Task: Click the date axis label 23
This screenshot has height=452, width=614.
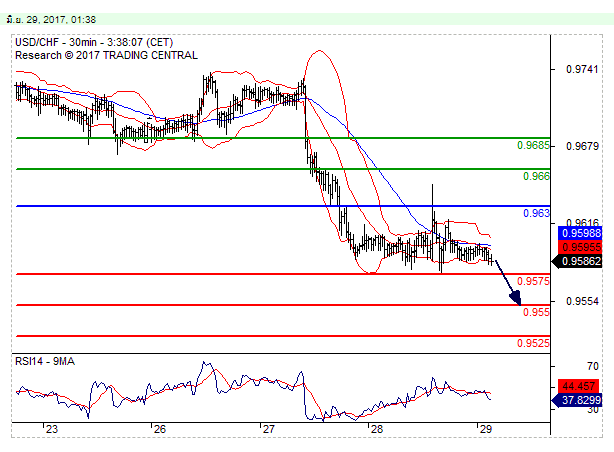Action: [51, 429]
